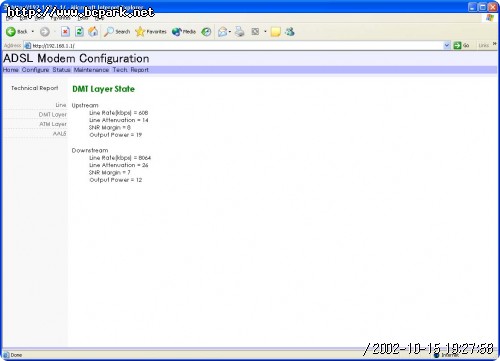
Task: Click the Windows flag throbber logo
Action: [490, 18]
